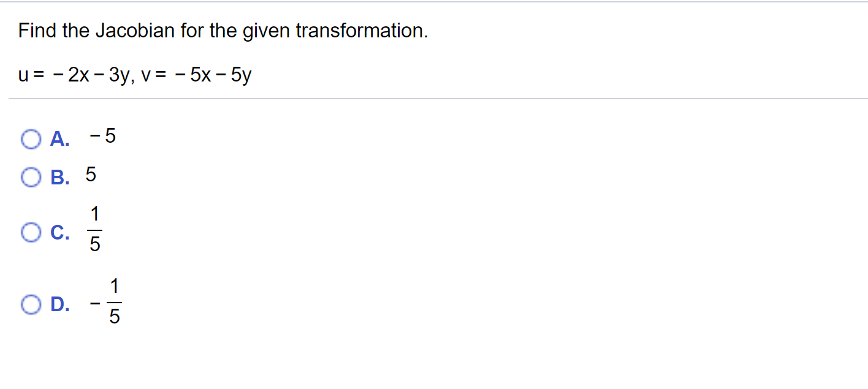
Task: Click the letter label B
Action: [58, 178]
